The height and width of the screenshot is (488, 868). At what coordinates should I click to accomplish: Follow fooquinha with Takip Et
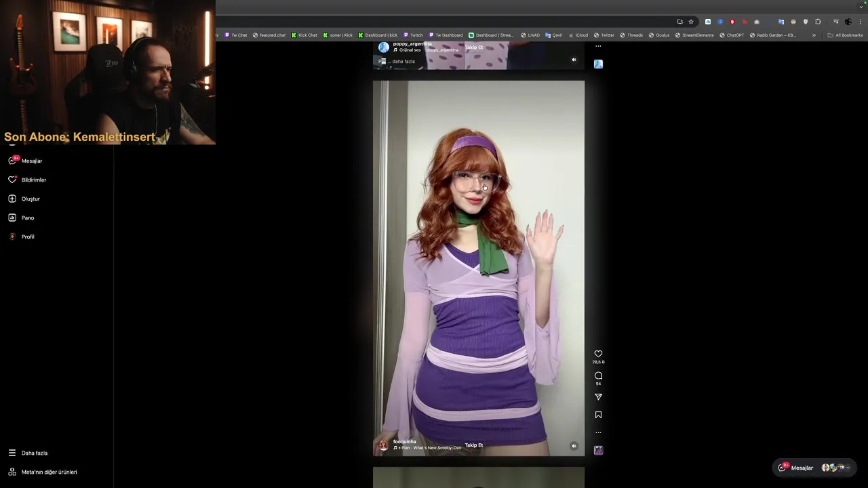[474, 445]
